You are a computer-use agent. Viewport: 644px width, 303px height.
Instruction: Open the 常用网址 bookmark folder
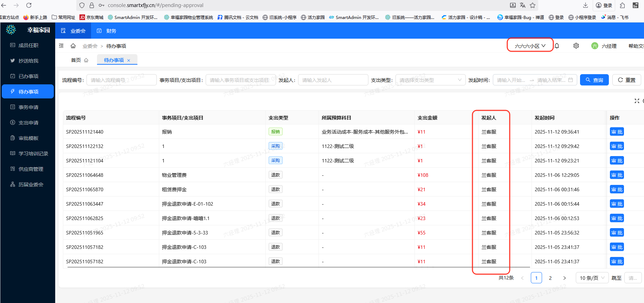click(x=63, y=17)
